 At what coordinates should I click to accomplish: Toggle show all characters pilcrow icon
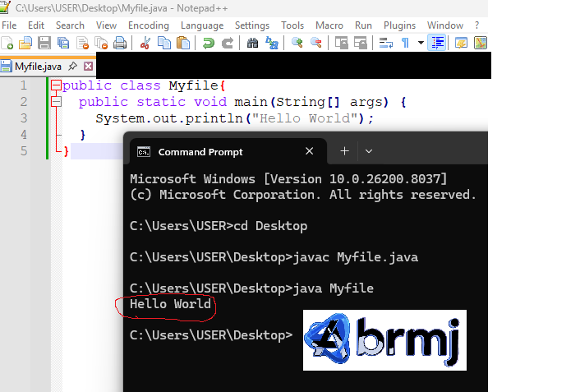pyautogui.click(x=404, y=43)
